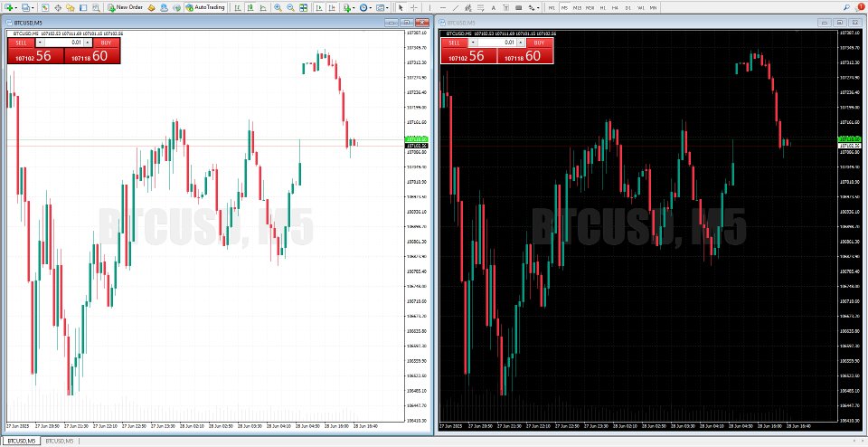Open the Strategy Tester magnifier icon
The image size is (868, 447).
pyautogui.click(x=96, y=8)
